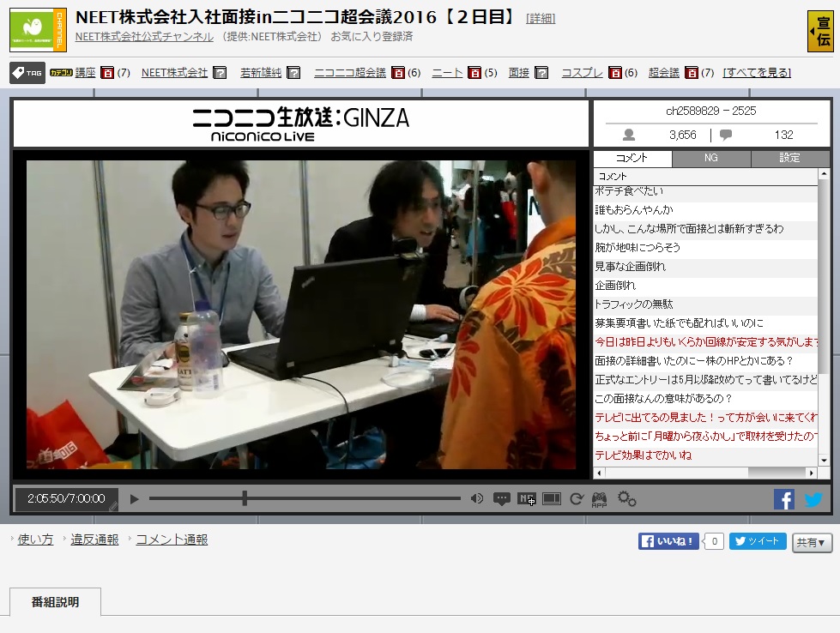Image resolution: width=840 pixels, height=633 pixels.
Task: Open the 若新雄純 tag link
Action: coord(261,72)
